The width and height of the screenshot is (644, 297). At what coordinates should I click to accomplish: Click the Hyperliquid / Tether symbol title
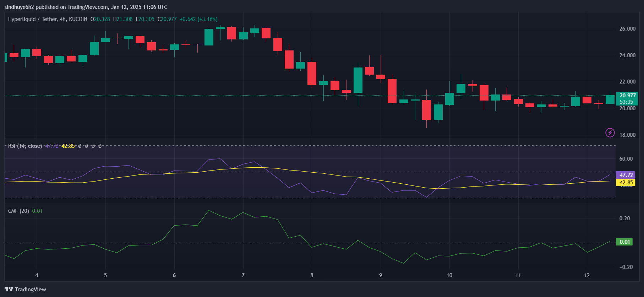pos(48,19)
